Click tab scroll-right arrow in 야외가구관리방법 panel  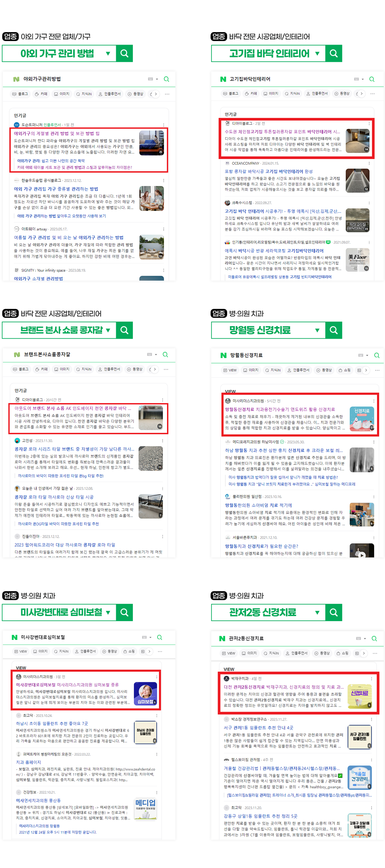[x=155, y=94]
